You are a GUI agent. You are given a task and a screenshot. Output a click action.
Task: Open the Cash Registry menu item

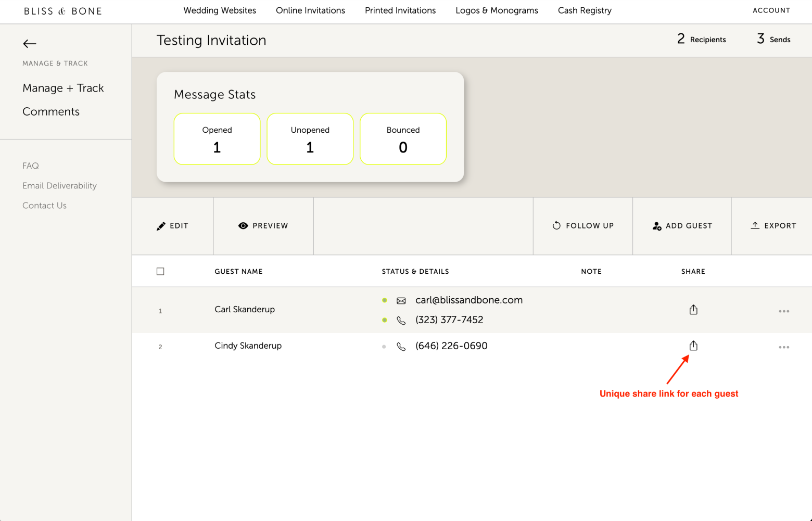click(584, 10)
